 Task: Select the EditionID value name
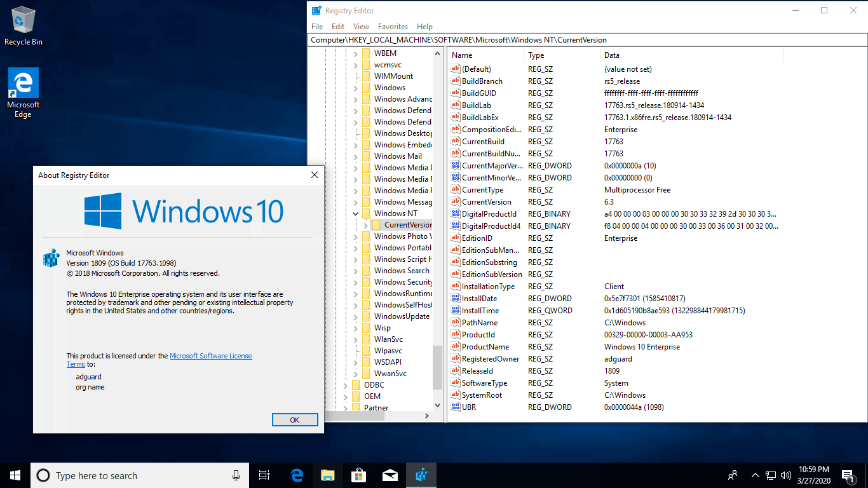coord(477,238)
